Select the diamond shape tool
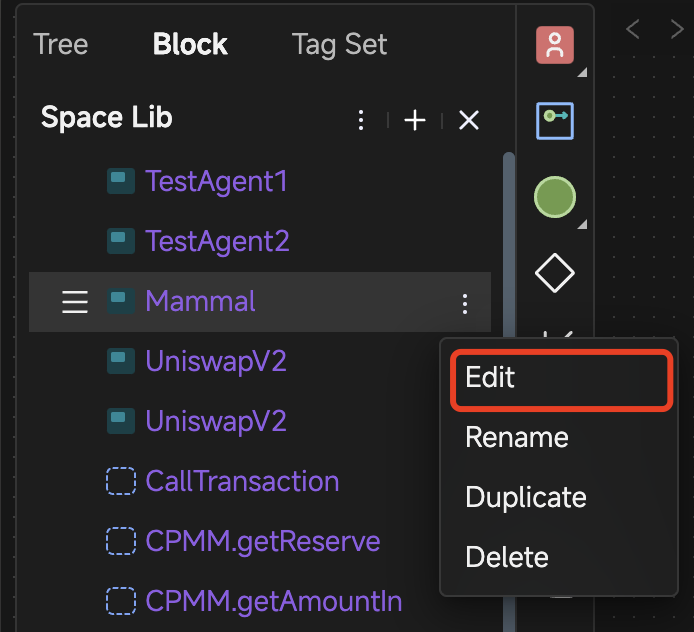Screen dimensions: 694x632 coord(555,273)
